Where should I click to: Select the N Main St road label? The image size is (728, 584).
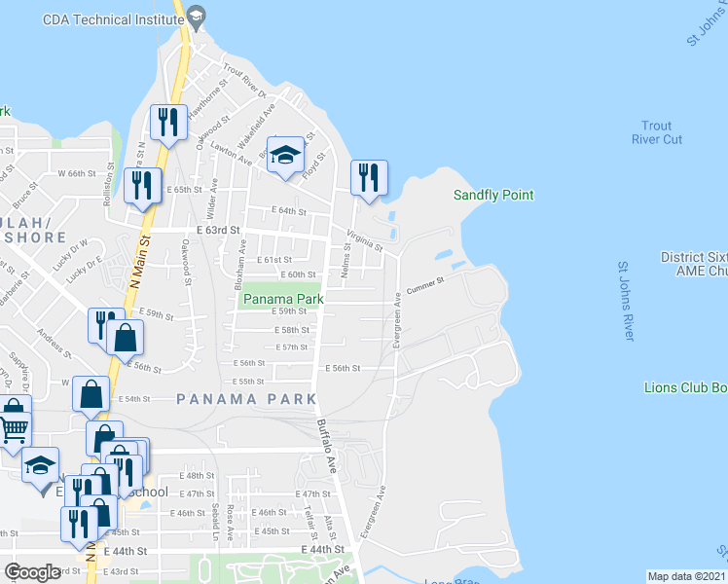[x=140, y=263]
